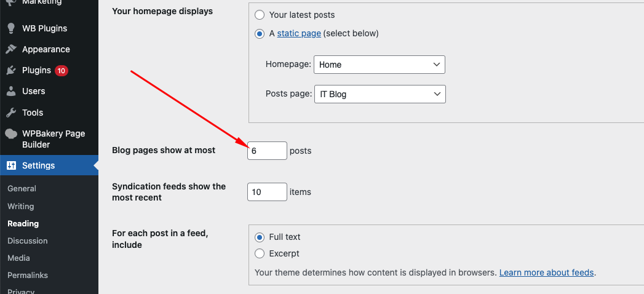Screen dimensions: 644x294
Task: Click the Blog pages show at most field
Action: [x=267, y=151]
